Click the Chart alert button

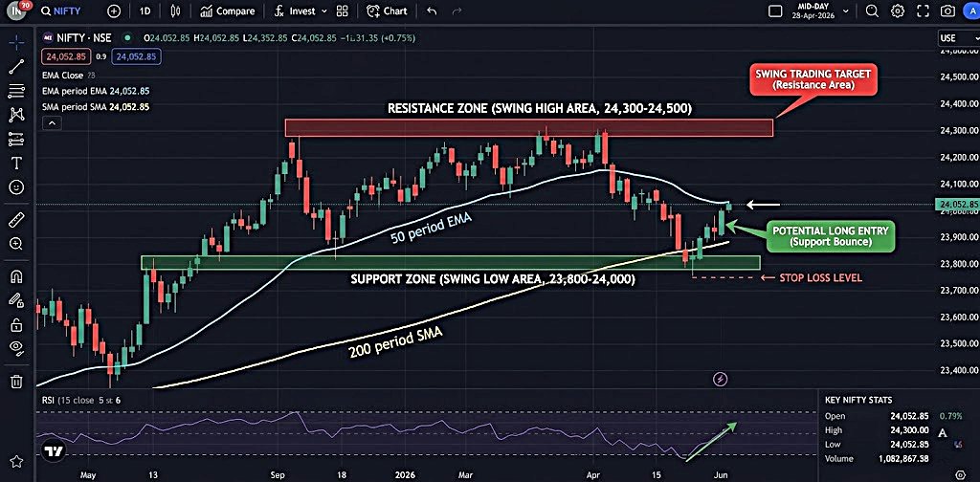point(387,11)
